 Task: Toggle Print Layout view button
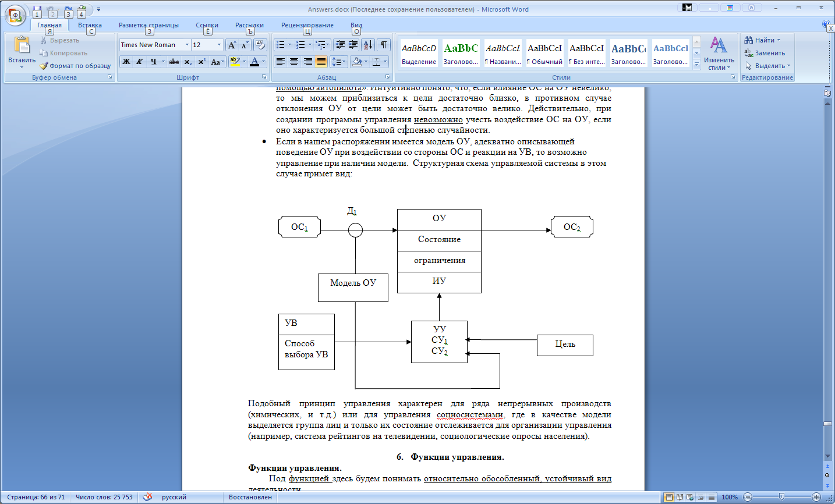(x=669, y=497)
